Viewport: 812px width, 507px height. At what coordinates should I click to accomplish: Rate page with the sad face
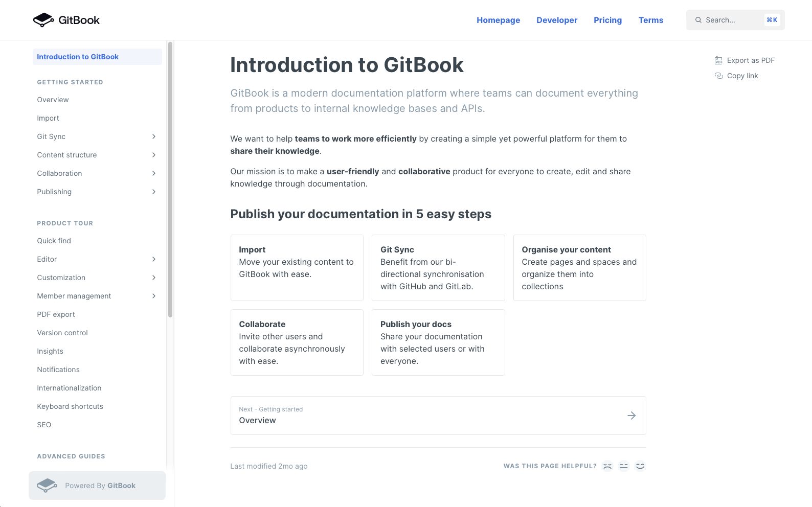(607, 466)
